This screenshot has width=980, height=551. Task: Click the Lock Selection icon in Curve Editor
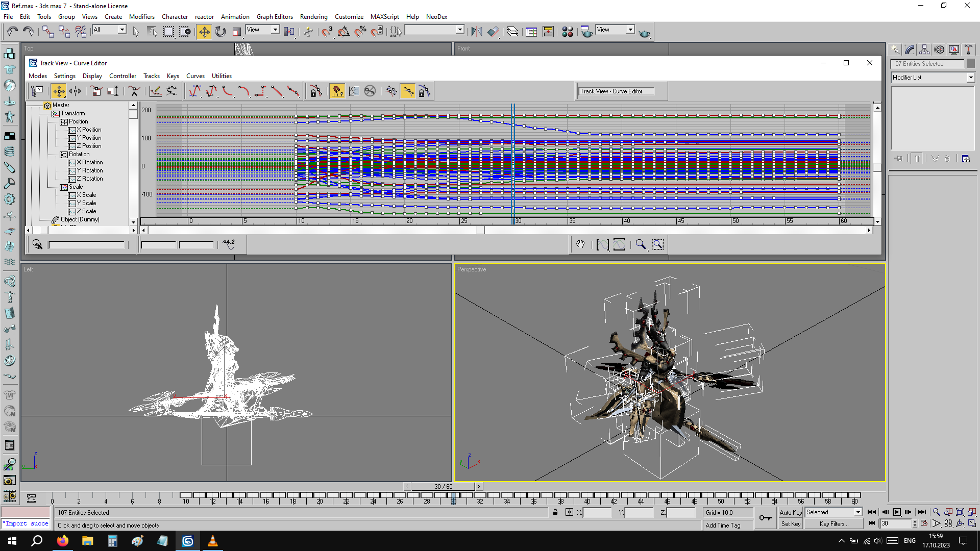[315, 91]
